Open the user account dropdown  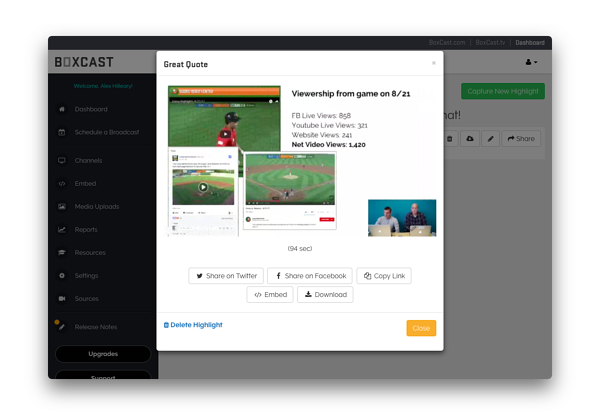click(530, 63)
